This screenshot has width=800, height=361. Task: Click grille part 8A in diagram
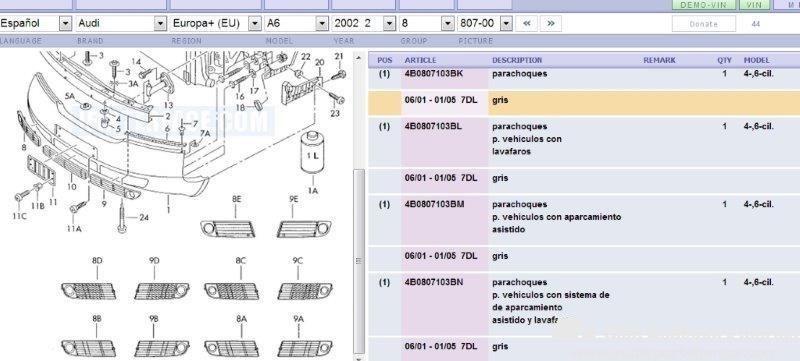click(232, 348)
